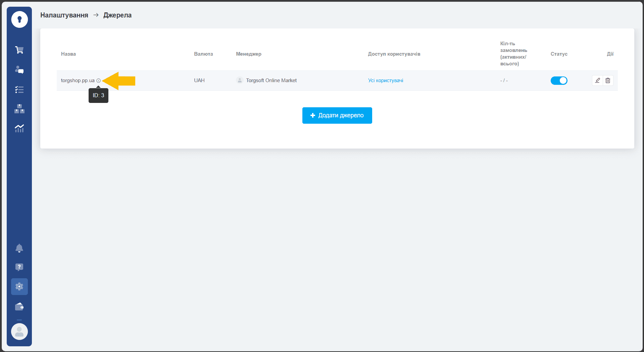Click the Torgsoft Online Market manager name
The image size is (644, 352).
(x=271, y=80)
